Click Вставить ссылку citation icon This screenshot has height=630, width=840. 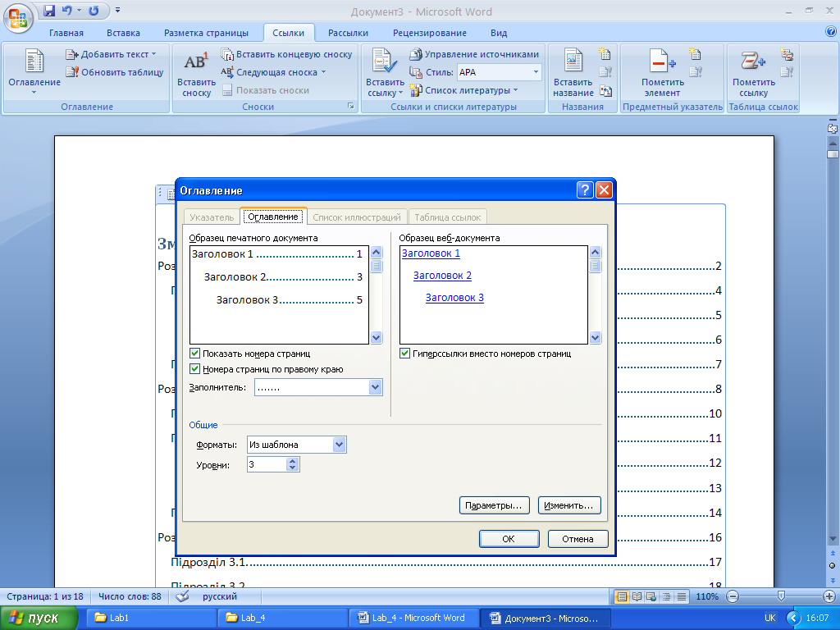[x=385, y=61]
